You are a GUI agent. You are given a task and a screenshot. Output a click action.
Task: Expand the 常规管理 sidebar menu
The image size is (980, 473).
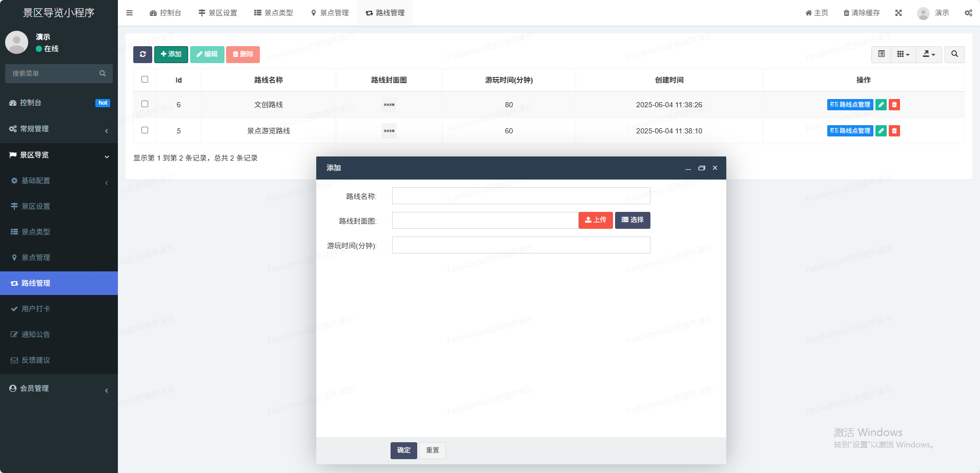(59, 129)
